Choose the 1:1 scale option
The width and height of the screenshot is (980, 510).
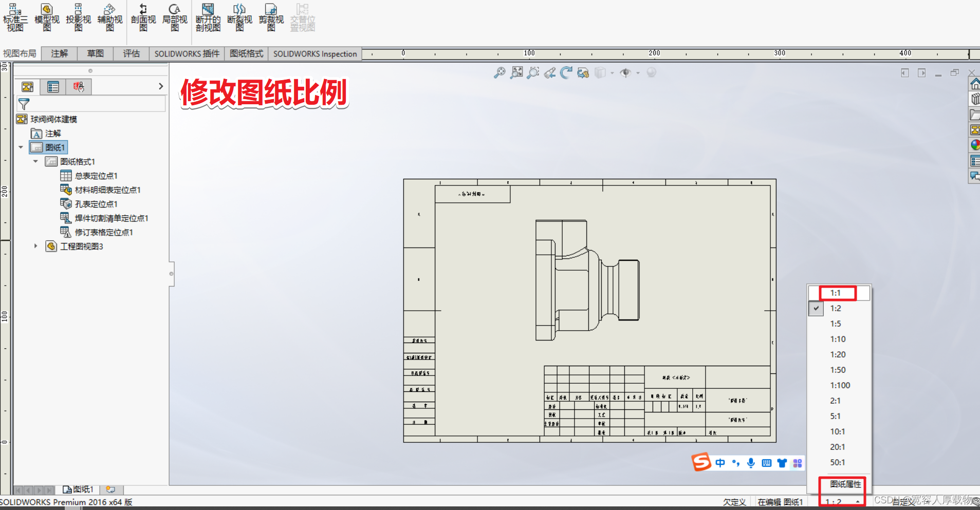point(839,293)
